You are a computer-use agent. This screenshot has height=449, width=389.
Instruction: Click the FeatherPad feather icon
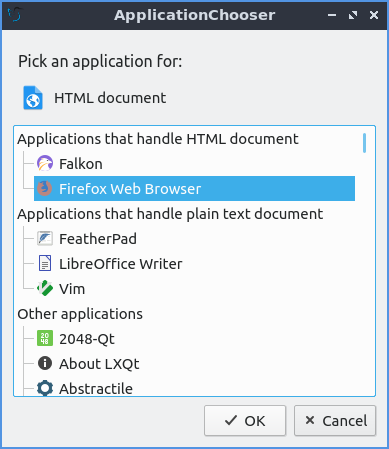coord(45,239)
